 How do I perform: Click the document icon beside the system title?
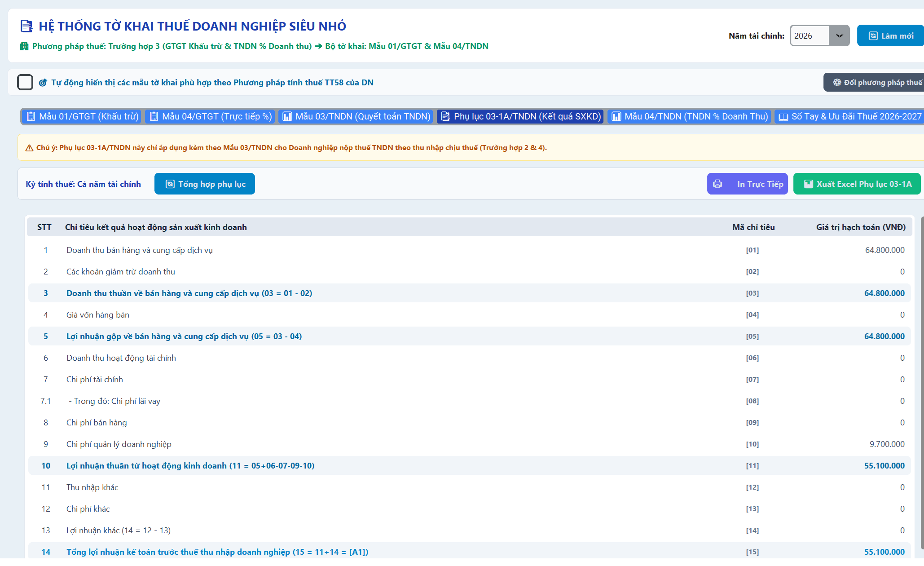(26, 26)
